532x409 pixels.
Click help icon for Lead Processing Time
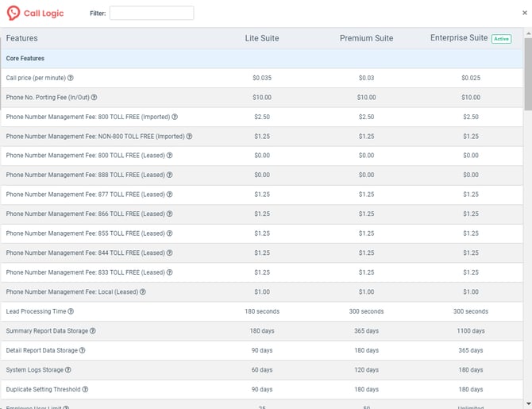tap(71, 311)
